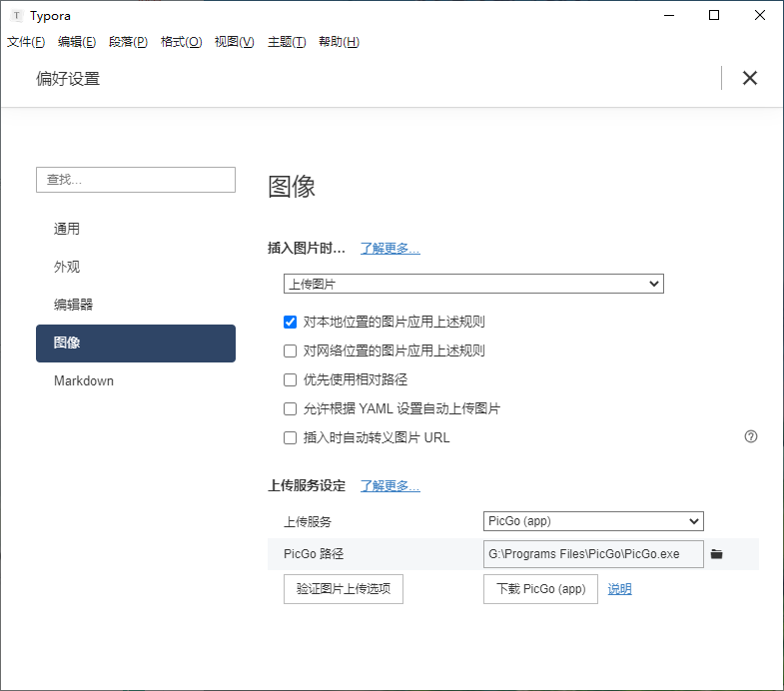Open the 主题(T) menu
Image resolution: width=784 pixels, height=691 pixels.
(287, 42)
